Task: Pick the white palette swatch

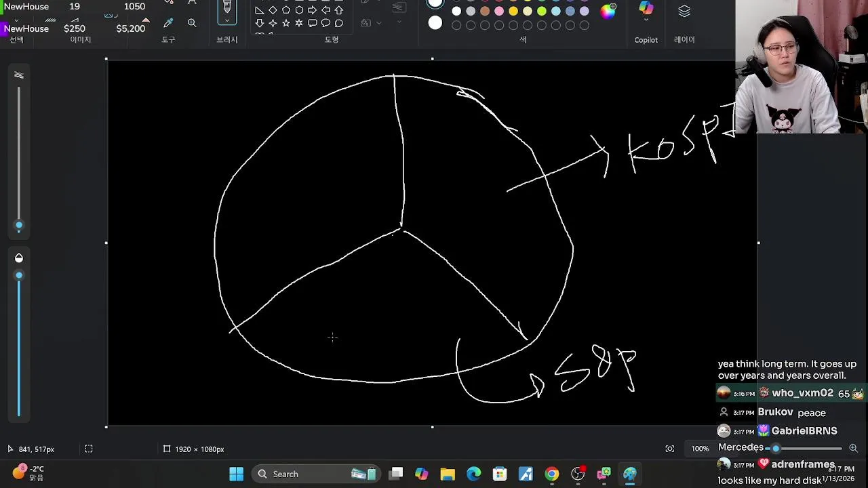Action: 456,12
